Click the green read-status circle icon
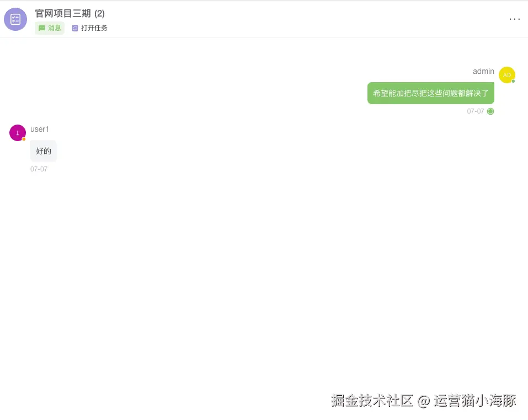Viewport: 528px width, 420px height. click(x=490, y=111)
